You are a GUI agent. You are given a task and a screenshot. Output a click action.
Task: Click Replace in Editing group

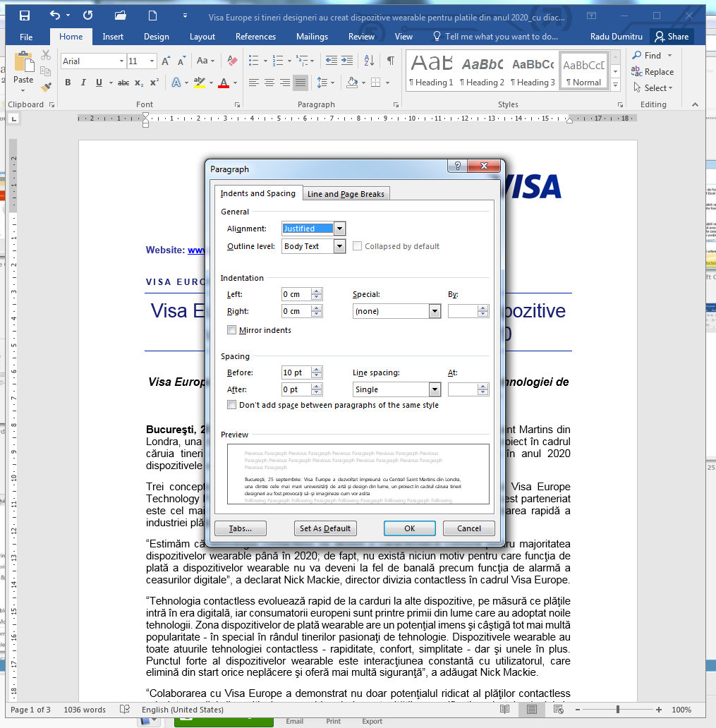pos(653,71)
